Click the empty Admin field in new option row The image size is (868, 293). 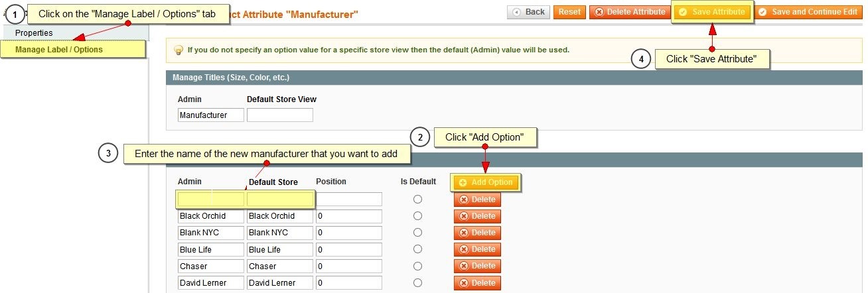[x=211, y=200]
